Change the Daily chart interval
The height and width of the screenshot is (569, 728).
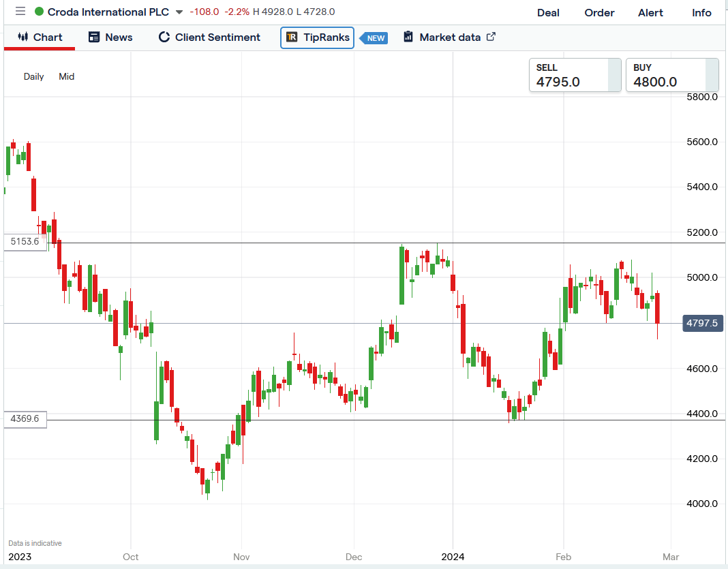[34, 76]
